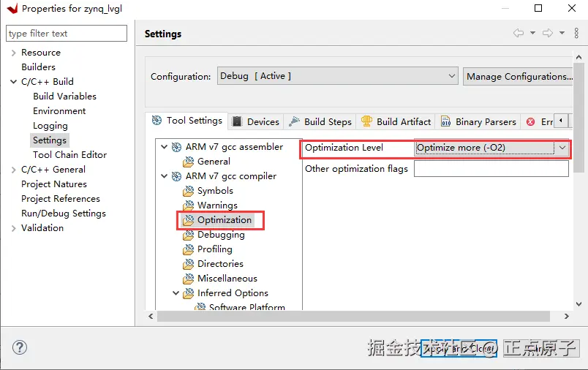
Task: Click the red Error Parsers tab icon
Action: pyautogui.click(x=531, y=122)
